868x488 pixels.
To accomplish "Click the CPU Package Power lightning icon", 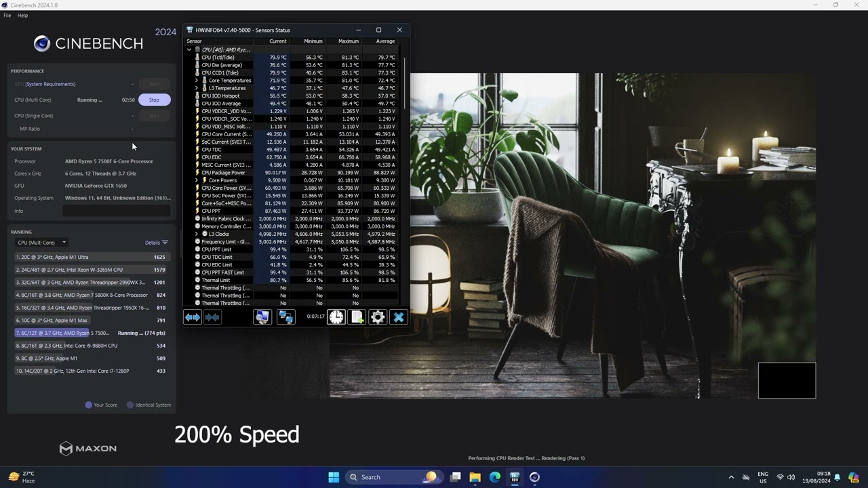I will coord(197,173).
